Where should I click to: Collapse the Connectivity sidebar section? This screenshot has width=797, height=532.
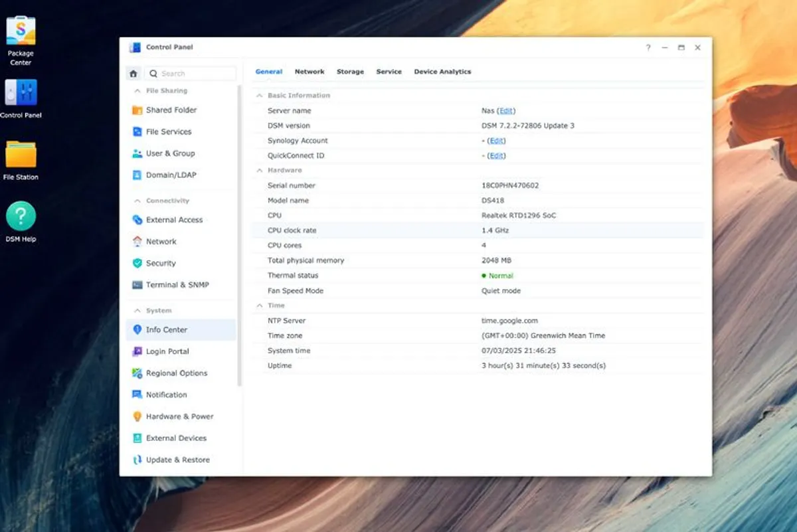137,201
